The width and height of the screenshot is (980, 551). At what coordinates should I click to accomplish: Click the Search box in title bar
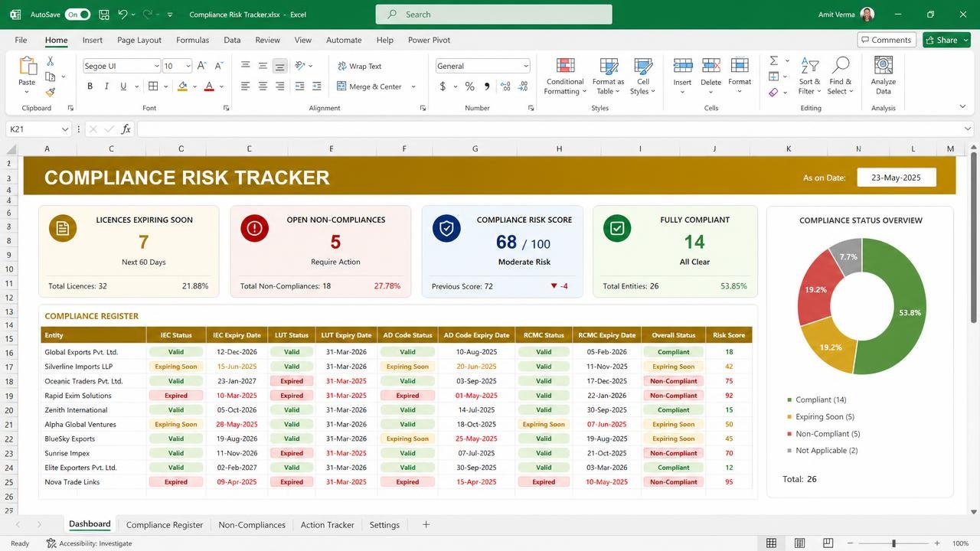pyautogui.click(x=494, y=14)
